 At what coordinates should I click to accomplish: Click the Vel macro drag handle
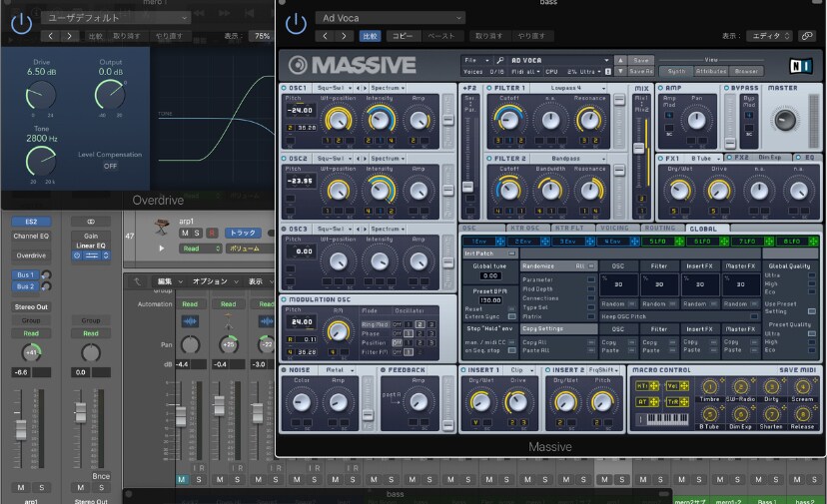pos(684,386)
